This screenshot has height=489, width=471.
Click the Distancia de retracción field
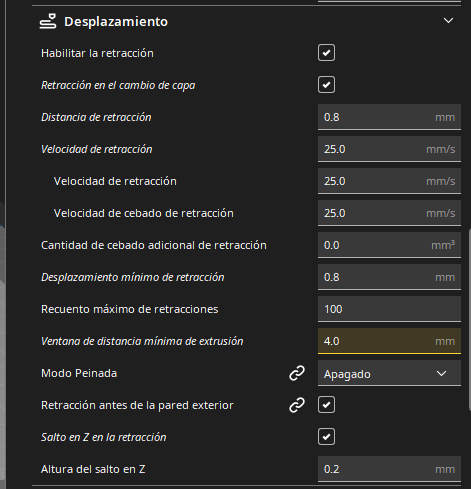tap(389, 117)
